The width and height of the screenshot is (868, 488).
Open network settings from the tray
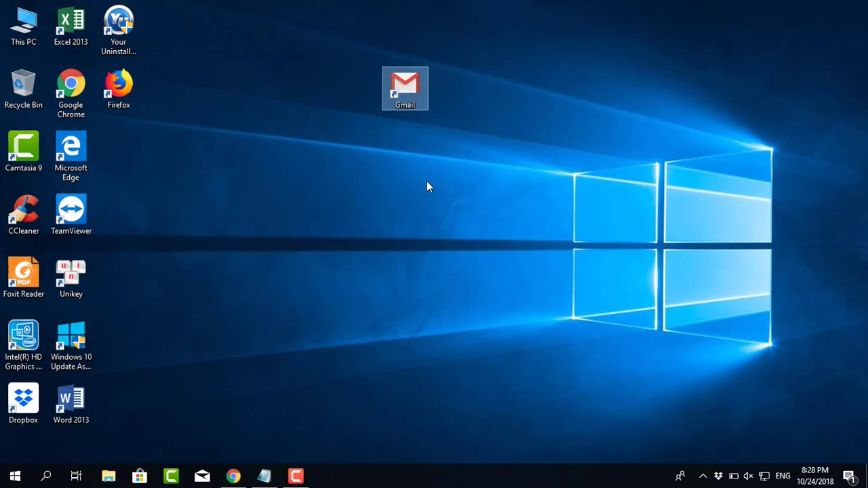click(764, 476)
